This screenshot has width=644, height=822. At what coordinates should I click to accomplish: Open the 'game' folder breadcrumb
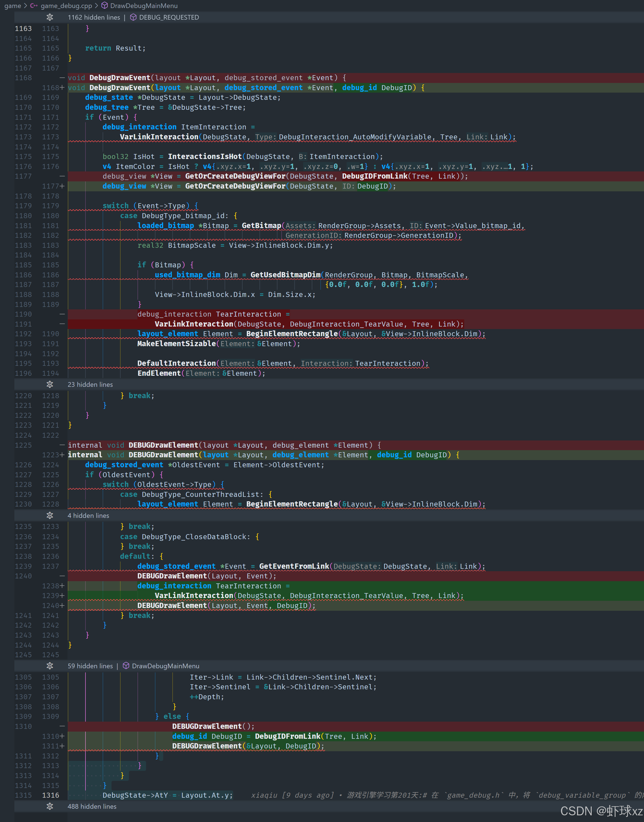pyautogui.click(x=12, y=6)
